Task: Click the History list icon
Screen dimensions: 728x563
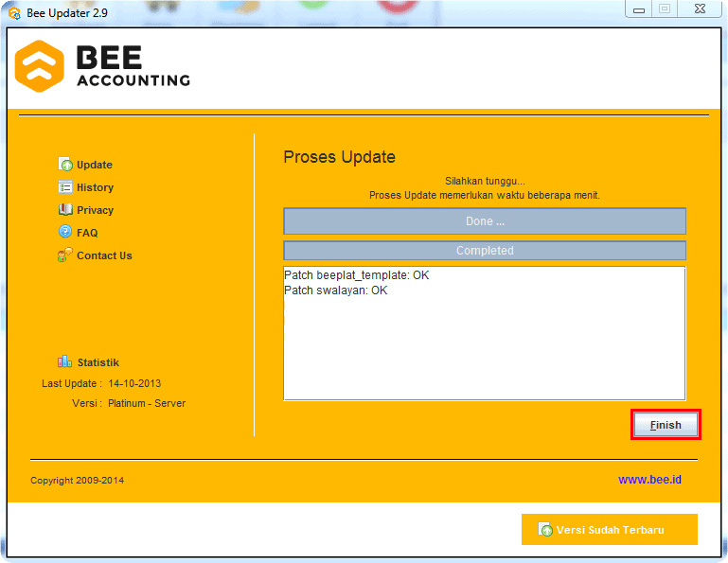Action: coord(65,186)
